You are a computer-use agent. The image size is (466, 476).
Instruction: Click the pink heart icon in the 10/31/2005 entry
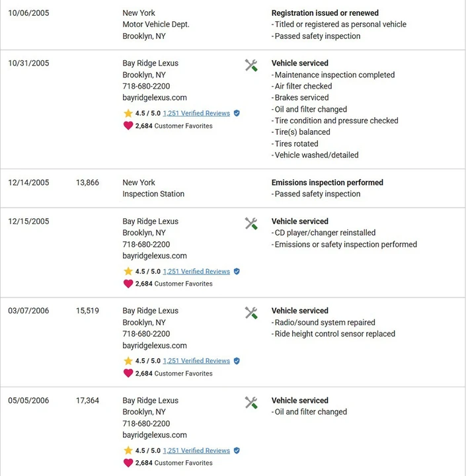[128, 126]
